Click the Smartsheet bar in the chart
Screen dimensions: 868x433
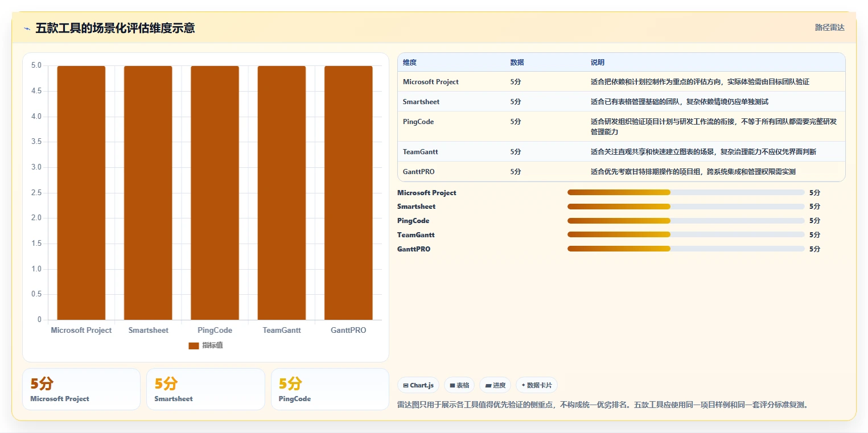(x=148, y=192)
